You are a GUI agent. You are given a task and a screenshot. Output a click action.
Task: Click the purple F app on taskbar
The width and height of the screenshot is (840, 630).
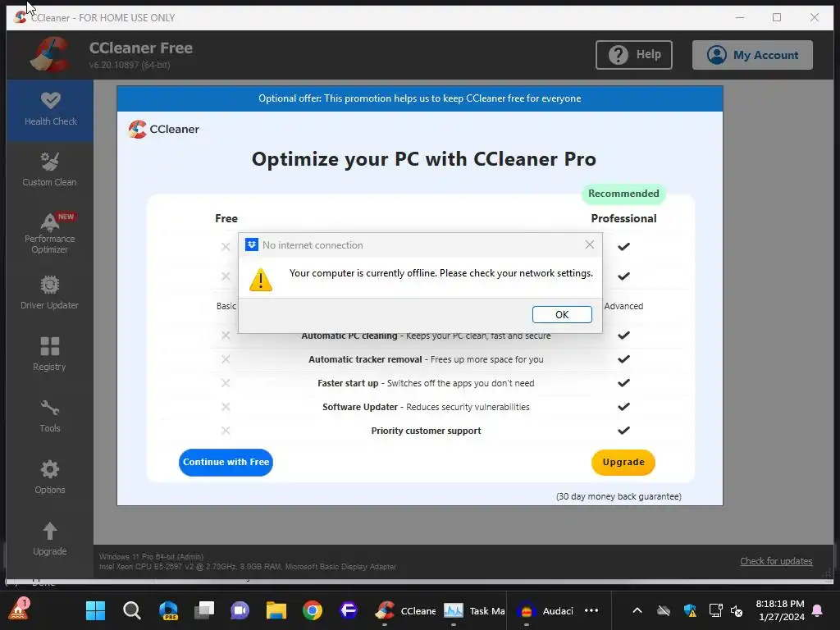349,610
